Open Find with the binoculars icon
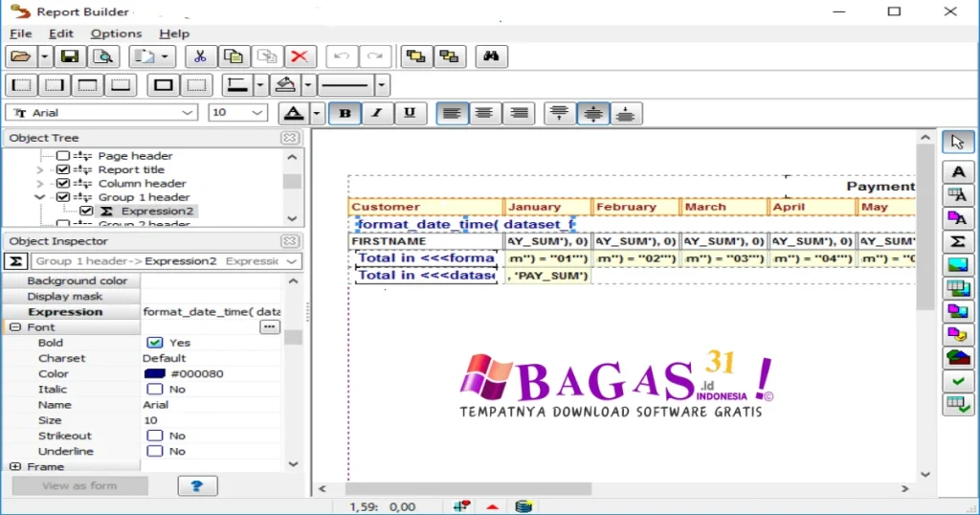980x515 pixels. [491, 56]
